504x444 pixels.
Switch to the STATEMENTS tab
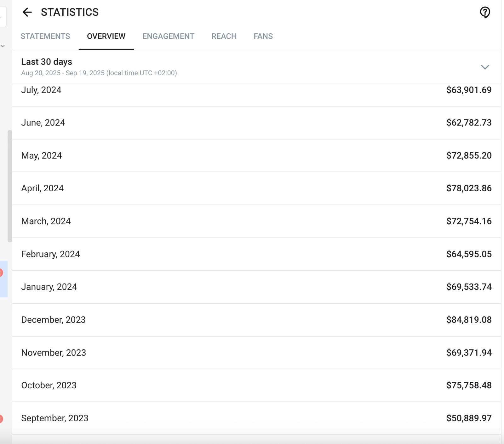pos(45,36)
